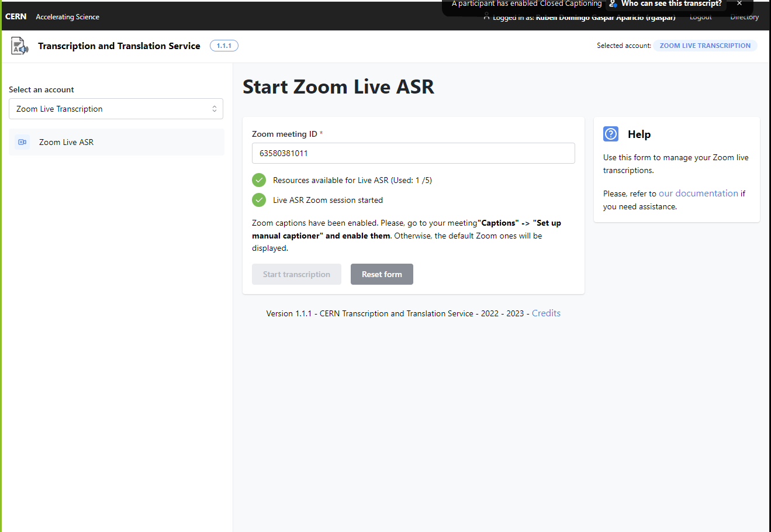Click Who can see this transcript?
Viewport: 771px width, 532px height.
tap(672, 4)
